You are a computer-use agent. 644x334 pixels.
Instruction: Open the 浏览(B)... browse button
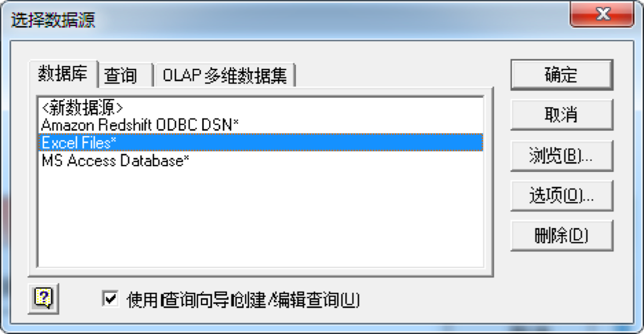click(562, 156)
